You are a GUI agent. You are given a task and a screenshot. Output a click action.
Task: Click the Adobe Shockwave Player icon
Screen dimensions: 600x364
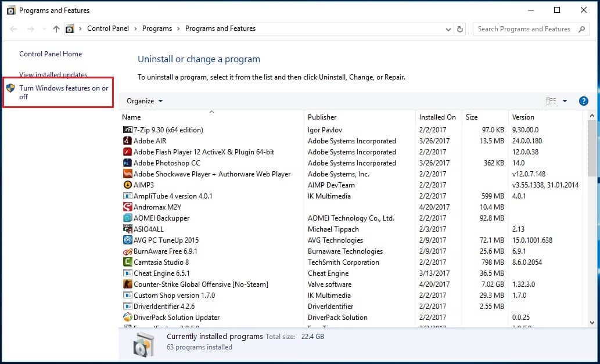(x=127, y=174)
